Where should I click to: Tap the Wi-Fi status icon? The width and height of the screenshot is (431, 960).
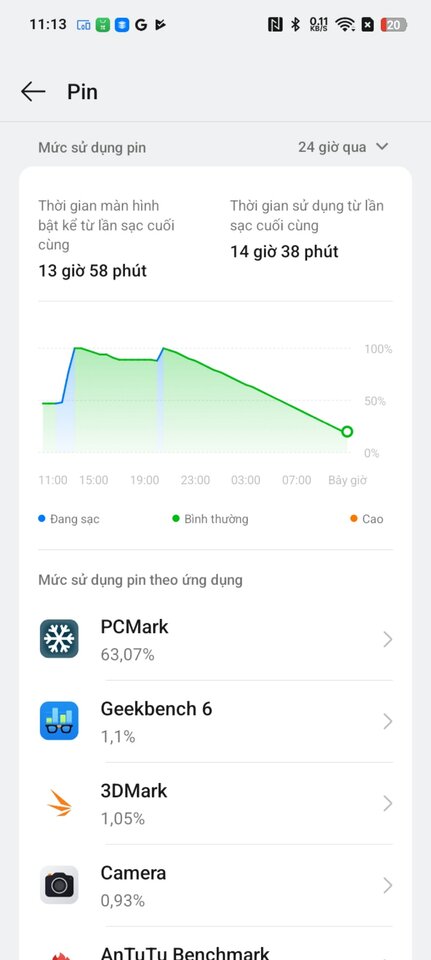pos(345,24)
